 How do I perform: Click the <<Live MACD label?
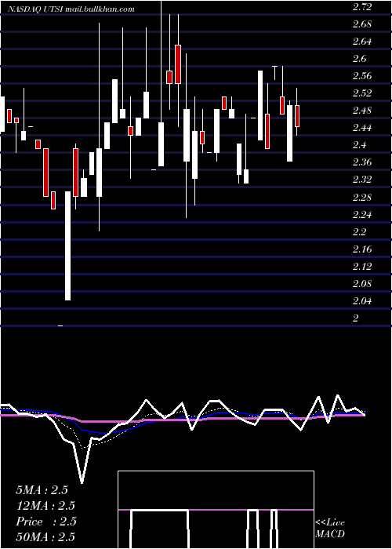point(330,528)
